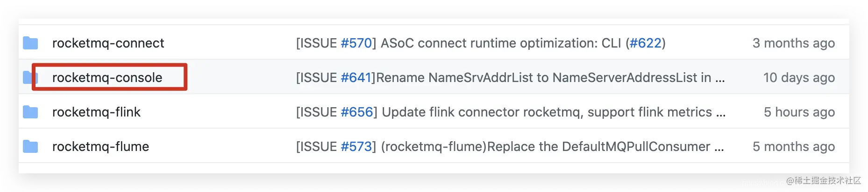Click the rocketmq-flume folder icon
868x192 pixels.
click(x=30, y=146)
